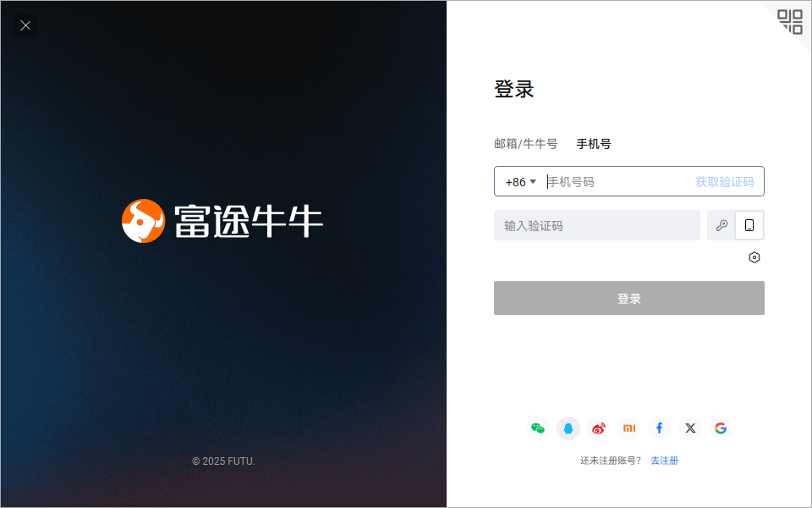This screenshot has width=812, height=508.
Task: Sign in with the X icon
Action: (690, 428)
